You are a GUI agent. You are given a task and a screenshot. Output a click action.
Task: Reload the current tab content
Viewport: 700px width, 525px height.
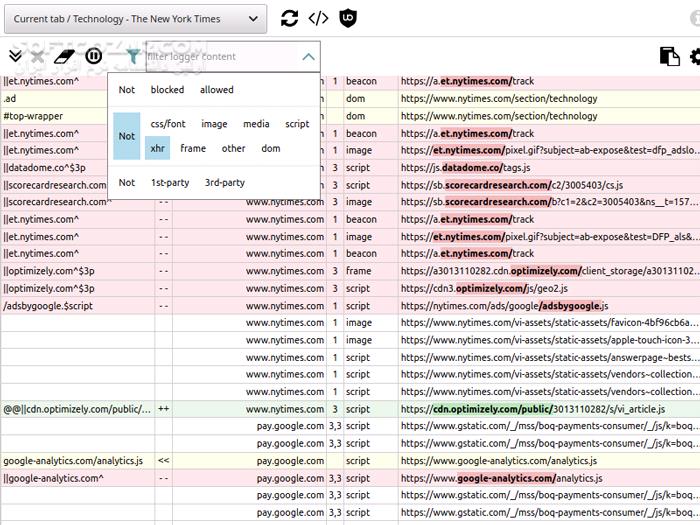point(289,18)
